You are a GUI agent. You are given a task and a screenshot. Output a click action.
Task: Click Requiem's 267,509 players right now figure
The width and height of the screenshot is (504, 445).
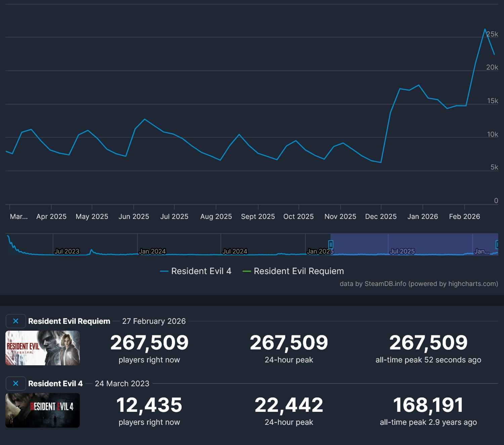tap(149, 343)
